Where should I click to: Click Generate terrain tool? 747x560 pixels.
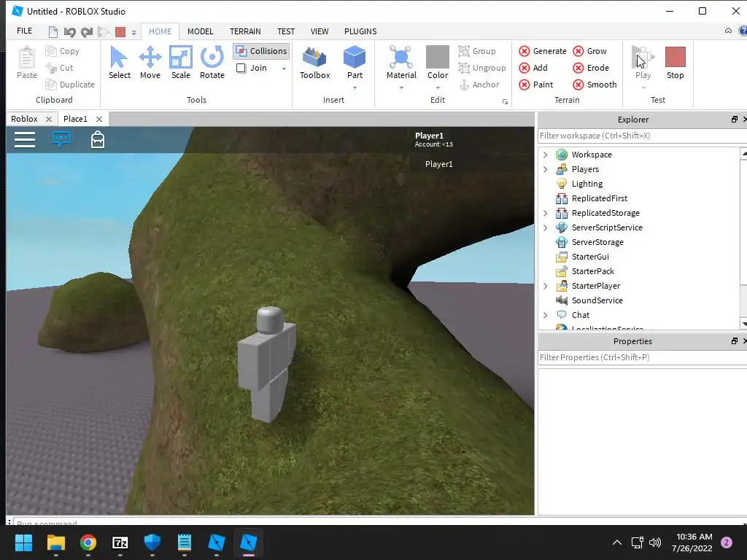(543, 51)
